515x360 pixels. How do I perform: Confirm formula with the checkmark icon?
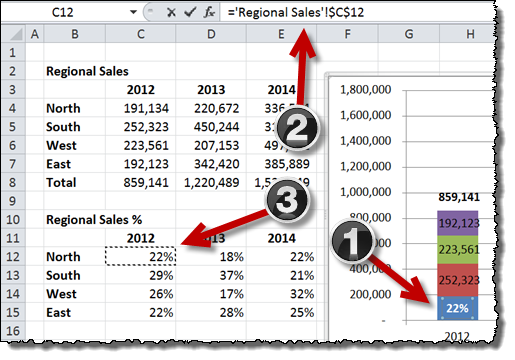[x=190, y=12]
